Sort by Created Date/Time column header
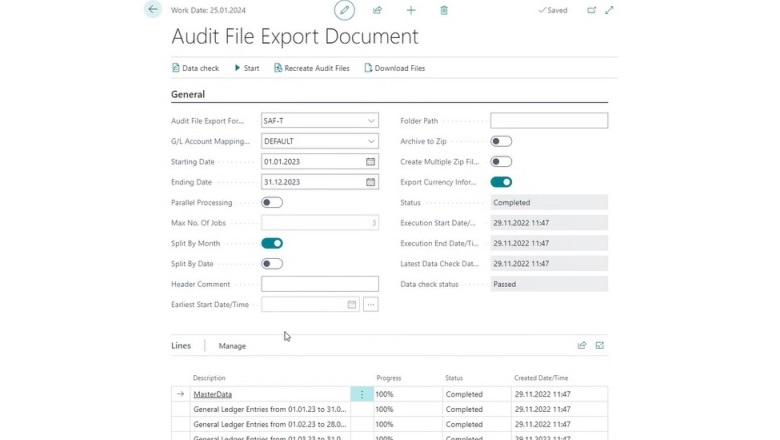 pos(541,378)
